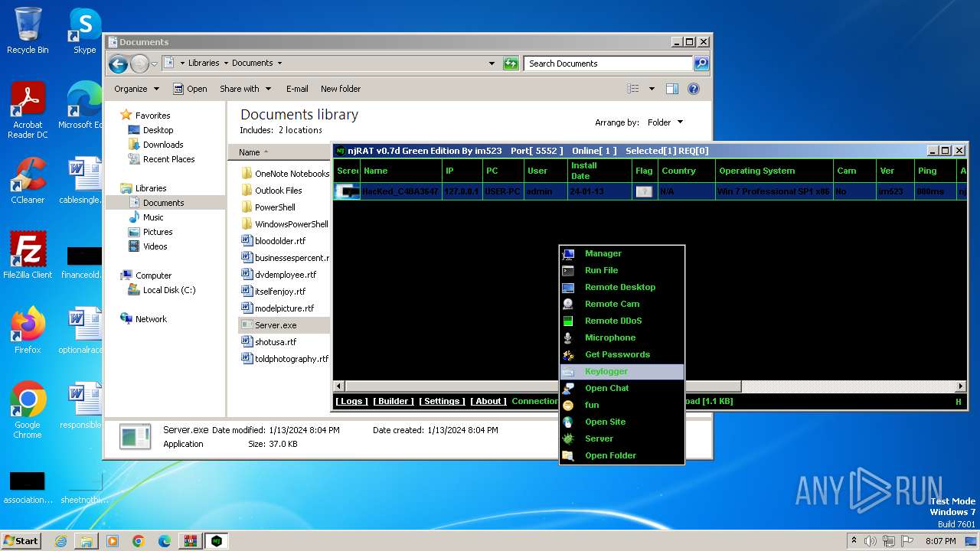
Task: Expand the Organize dropdown menu
Action: click(x=136, y=89)
